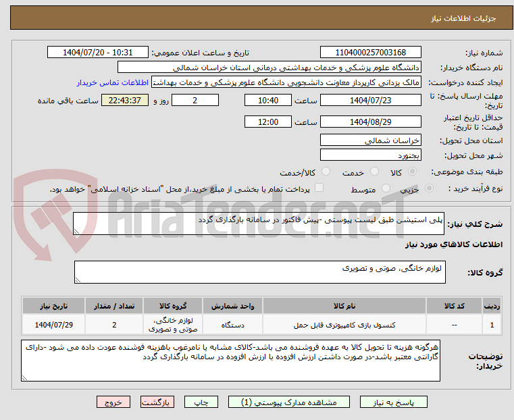
Task: Click the resize handle of گروه کالا textarea
Action: coord(78,280)
